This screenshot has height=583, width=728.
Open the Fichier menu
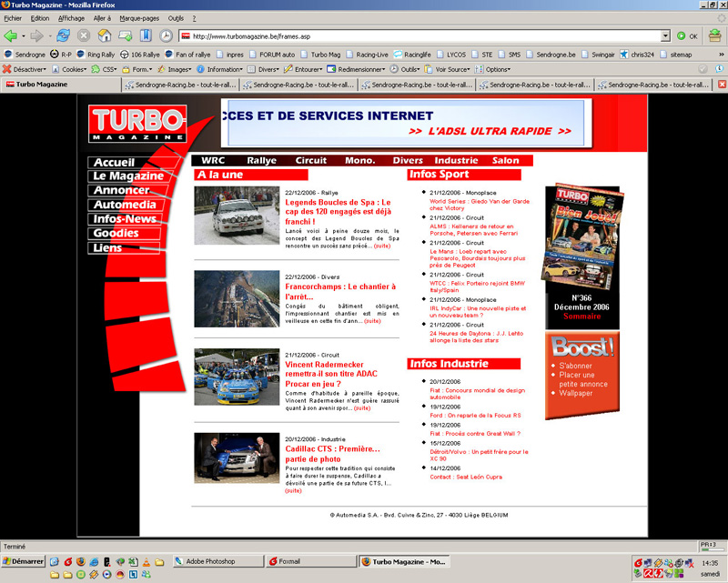(13, 18)
